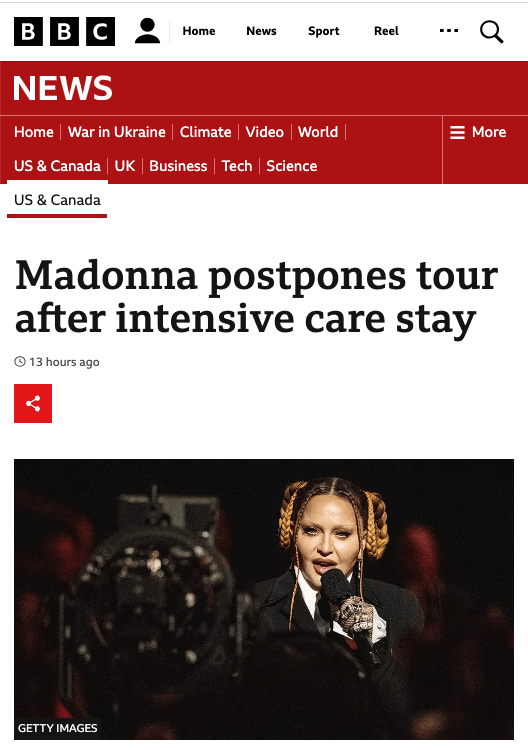Click the clock timestamp icon
Screen dimensions: 528x750
coord(20,362)
